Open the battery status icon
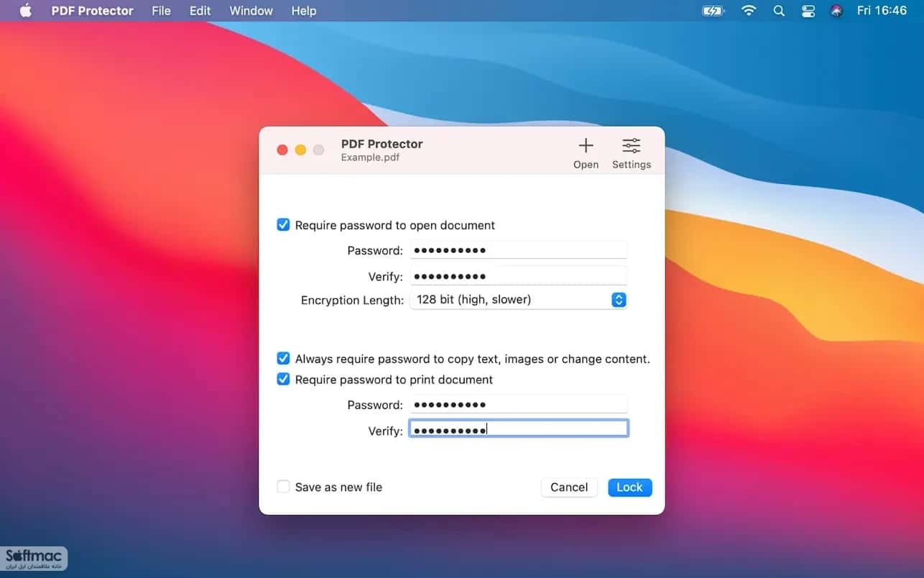The image size is (924, 578). (713, 11)
